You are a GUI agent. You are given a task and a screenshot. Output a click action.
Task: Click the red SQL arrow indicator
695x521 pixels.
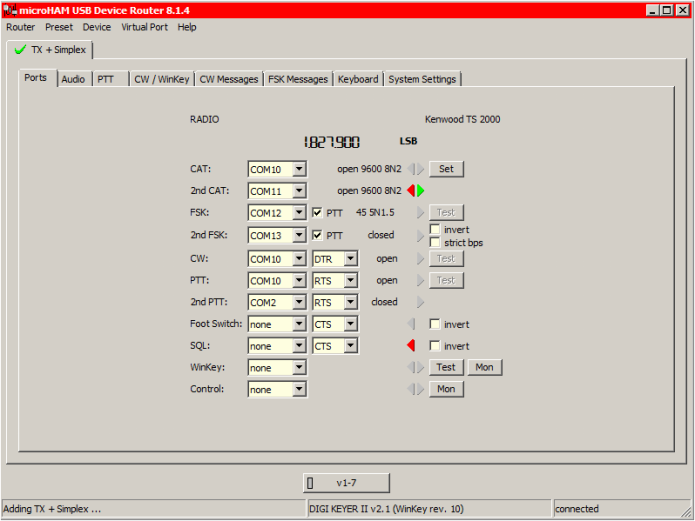click(x=411, y=346)
